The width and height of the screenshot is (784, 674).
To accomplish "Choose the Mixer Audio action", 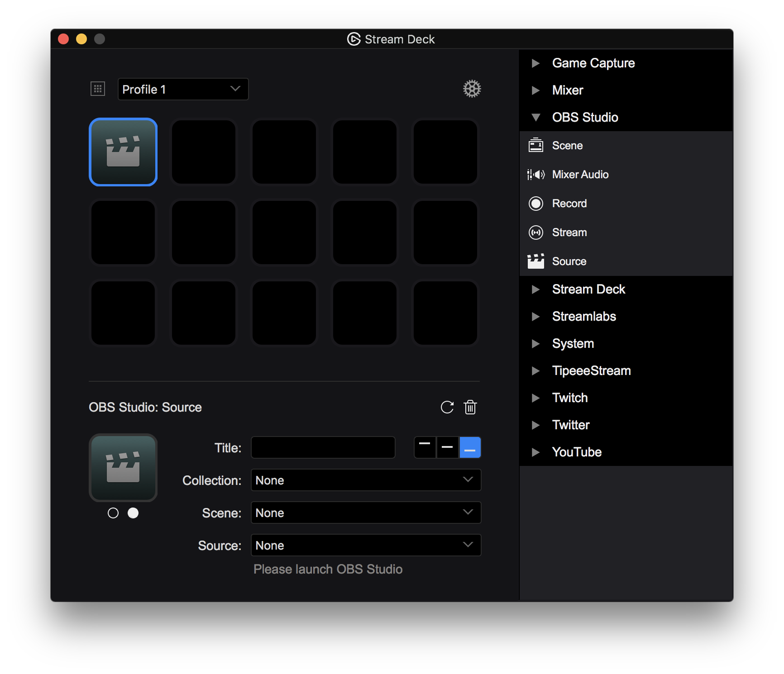I will click(580, 175).
